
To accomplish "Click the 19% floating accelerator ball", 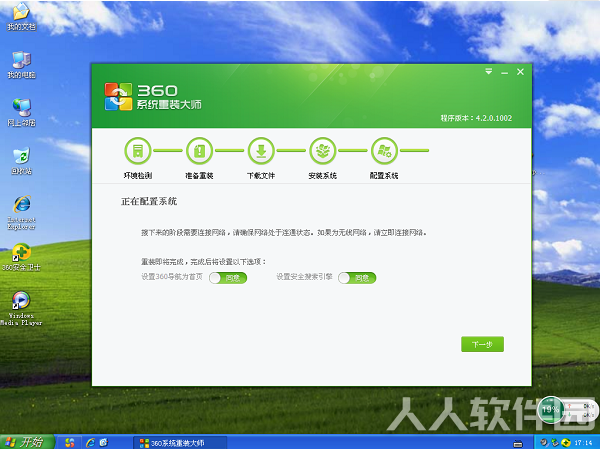I will (x=551, y=410).
